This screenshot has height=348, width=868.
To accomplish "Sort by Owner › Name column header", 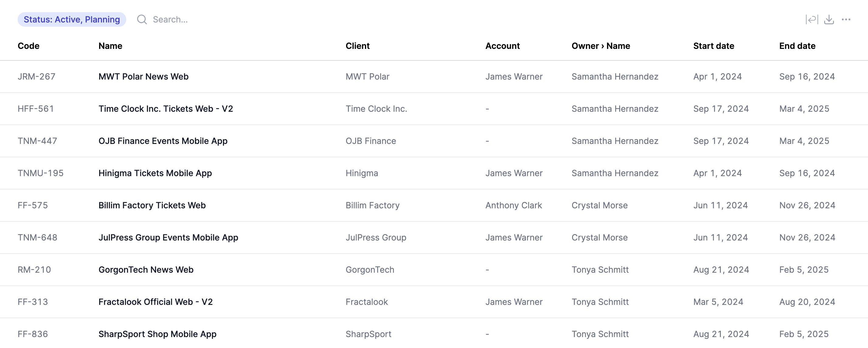I will (x=601, y=46).
